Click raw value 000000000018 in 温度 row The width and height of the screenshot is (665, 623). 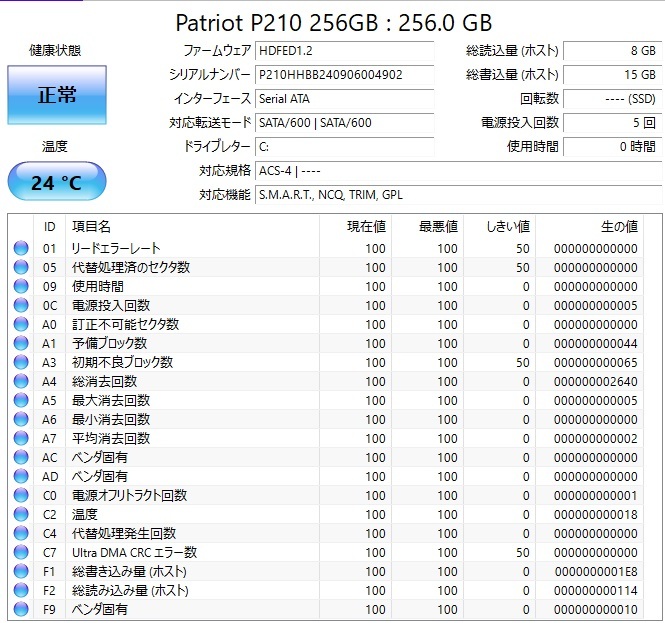tap(595, 514)
